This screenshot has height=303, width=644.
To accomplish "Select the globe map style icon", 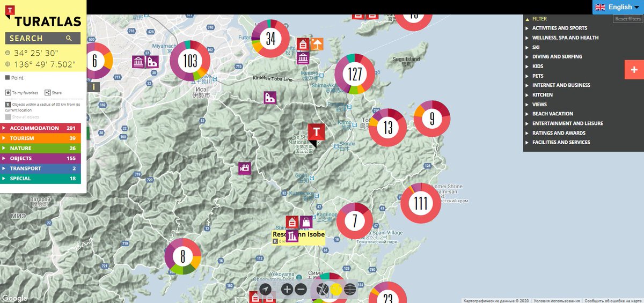I will [x=350, y=290].
